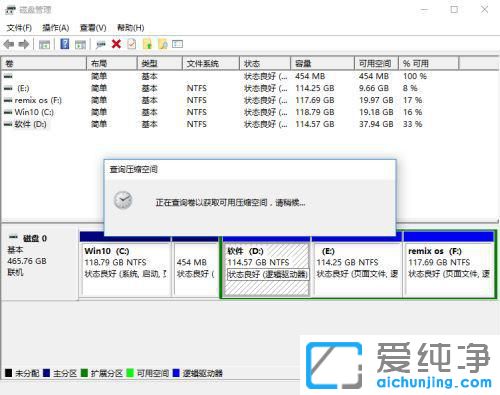Click the 37.94 GB free space cell
The image size is (500, 395).
pyautogui.click(x=376, y=124)
